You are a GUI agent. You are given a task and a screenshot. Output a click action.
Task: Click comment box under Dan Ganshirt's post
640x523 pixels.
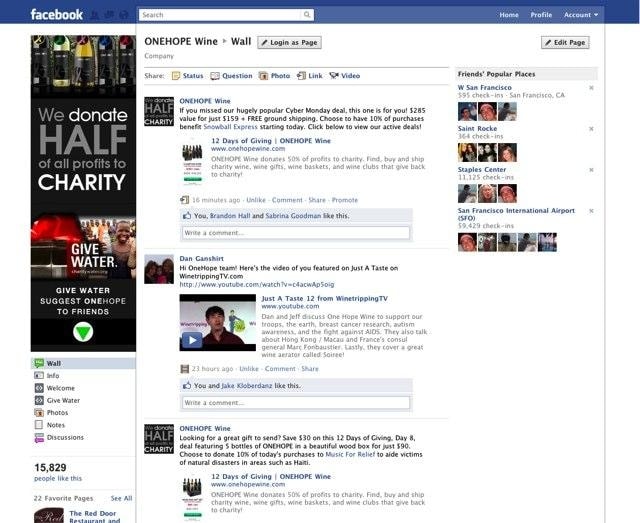click(296, 403)
